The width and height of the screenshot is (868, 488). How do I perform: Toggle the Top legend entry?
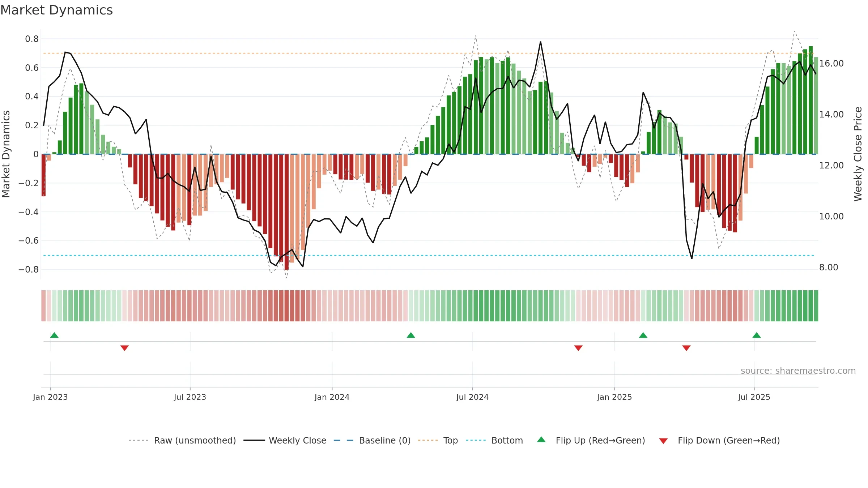[438, 440]
